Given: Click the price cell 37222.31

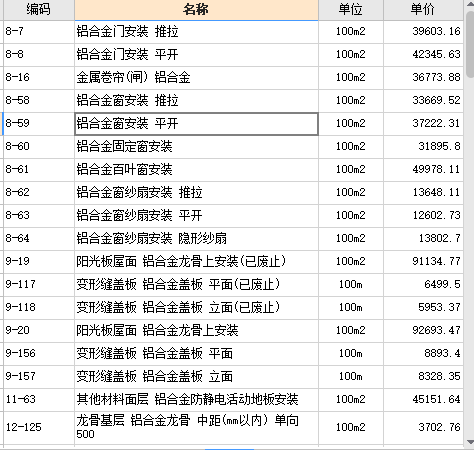Looking at the screenshot, I should (423, 124).
